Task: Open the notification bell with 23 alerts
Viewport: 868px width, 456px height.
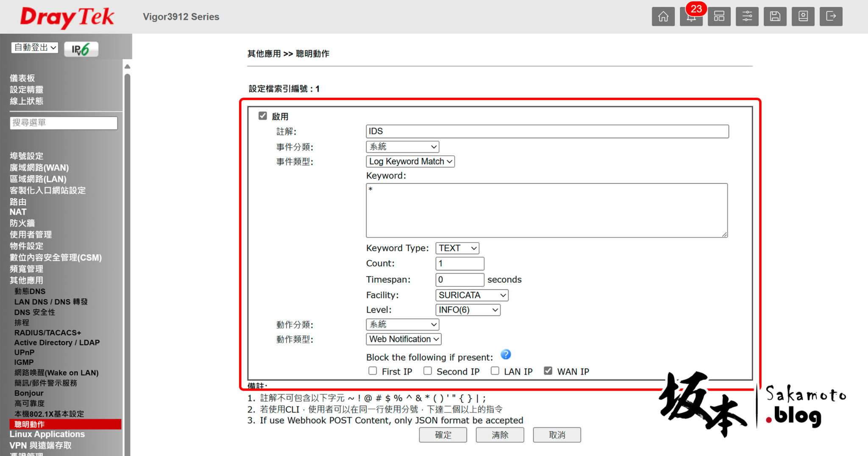Action: pyautogui.click(x=691, y=17)
